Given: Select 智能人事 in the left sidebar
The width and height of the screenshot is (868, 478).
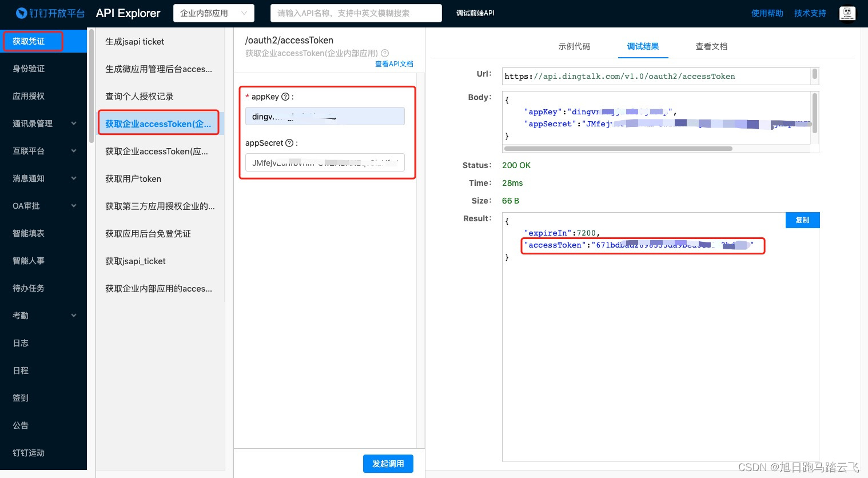Looking at the screenshot, I should point(43,261).
